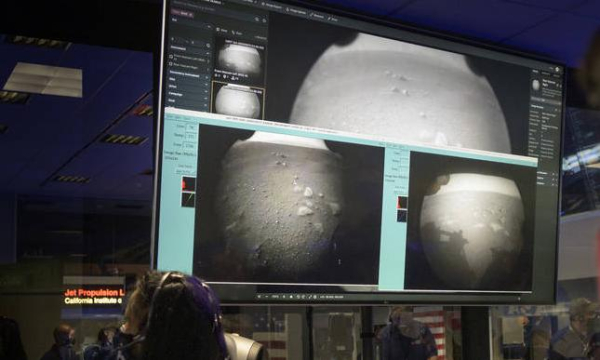Click the Sort button above thumbnails
Image resolution: width=600 pixels, height=360 pixels.
[x=237, y=33]
